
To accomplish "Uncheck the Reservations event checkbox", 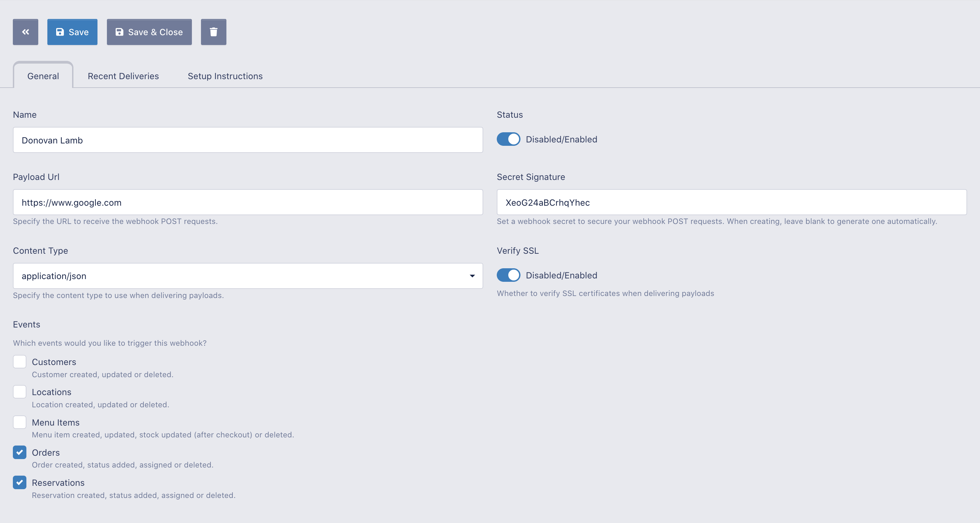I will [x=20, y=482].
